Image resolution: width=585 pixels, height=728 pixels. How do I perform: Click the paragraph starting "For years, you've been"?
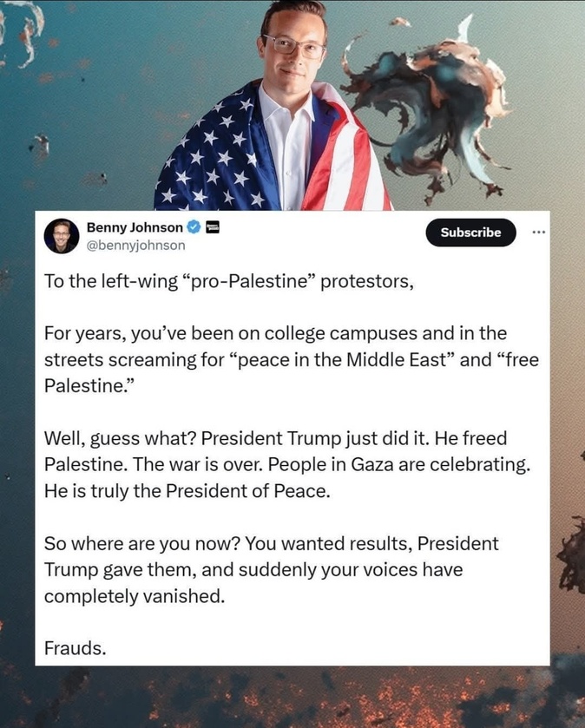(x=292, y=359)
